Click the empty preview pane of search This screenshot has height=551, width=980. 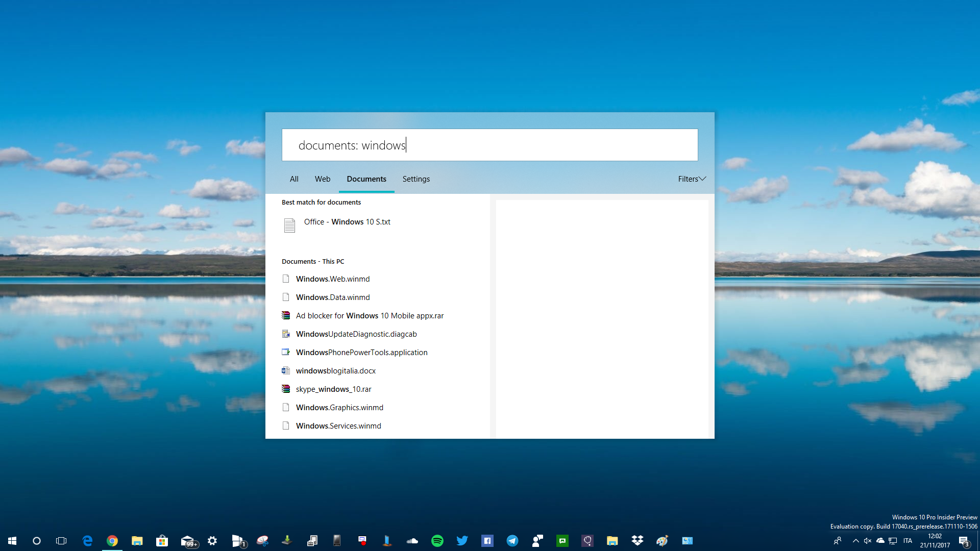pyautogui.click(x=602, y=319)
